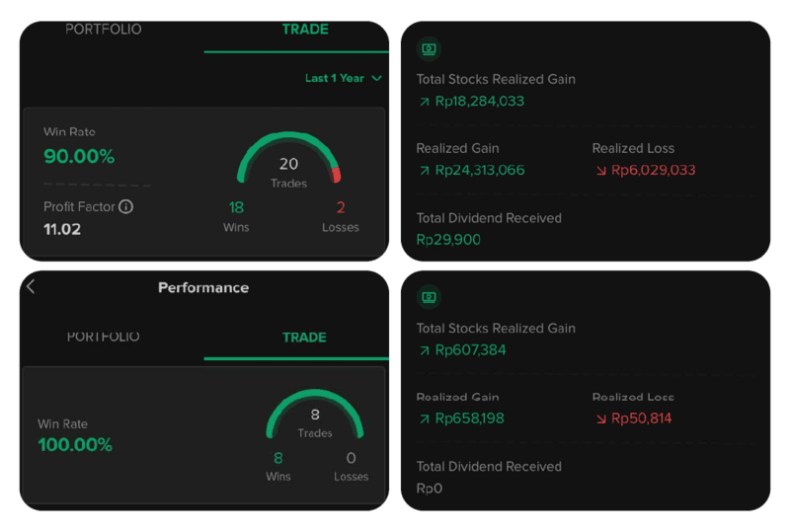The width and height of the screenshot is (790, 532).
Task: Click the 18 Wins count
Action: click(236, 207)
